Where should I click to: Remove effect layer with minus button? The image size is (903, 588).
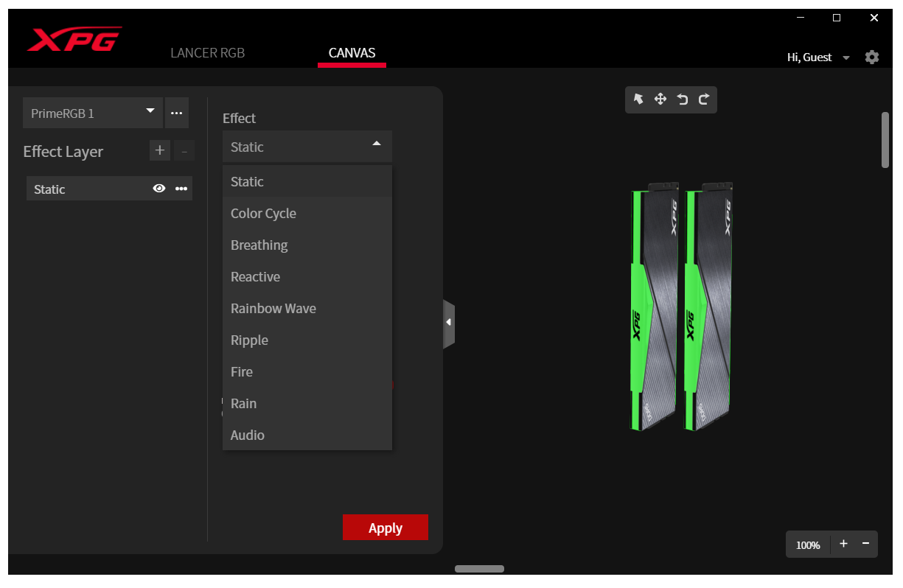tap(184, 150)
